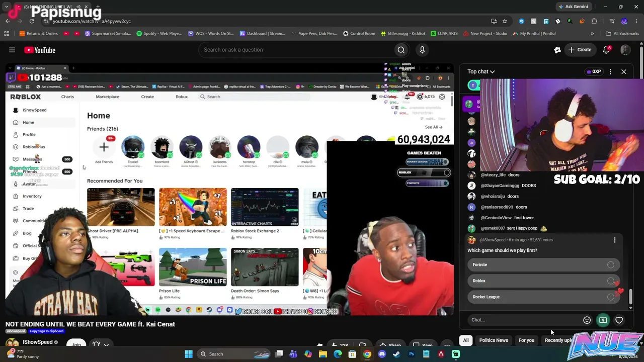
Task: Open the YouTube account avatar menu
Action: click(625, 50)
